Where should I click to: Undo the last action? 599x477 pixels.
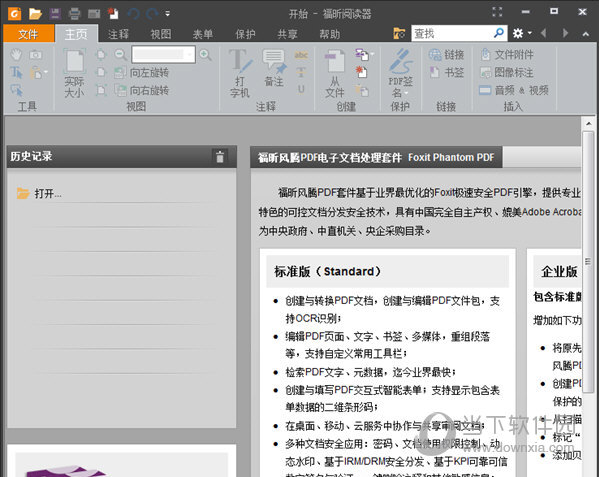coord(133,14)
